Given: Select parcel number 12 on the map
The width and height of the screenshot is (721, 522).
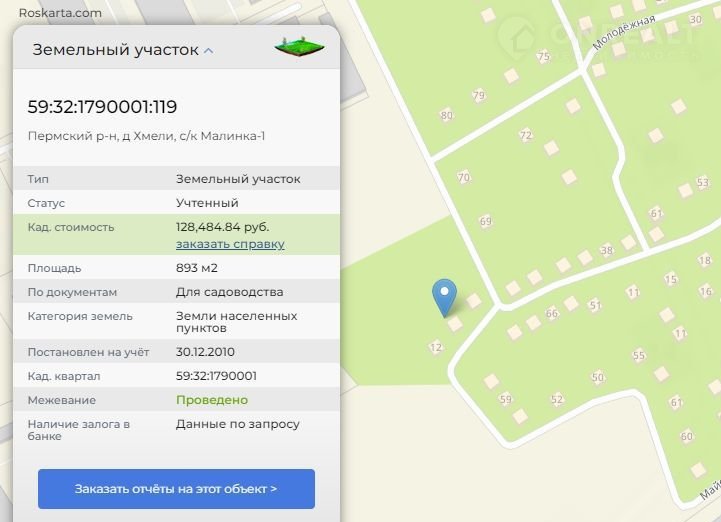Looking at the screenshot, I should pyautogui.click(x=434, y=348).
